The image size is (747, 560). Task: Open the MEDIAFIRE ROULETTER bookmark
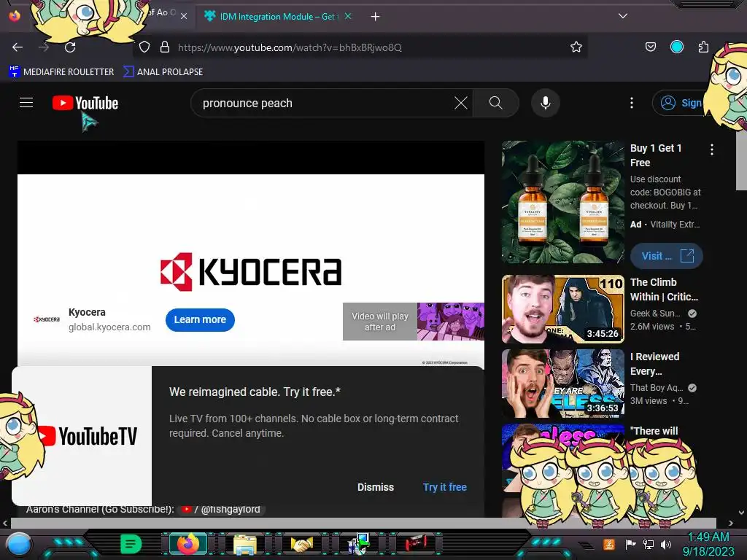pos(61,72)
